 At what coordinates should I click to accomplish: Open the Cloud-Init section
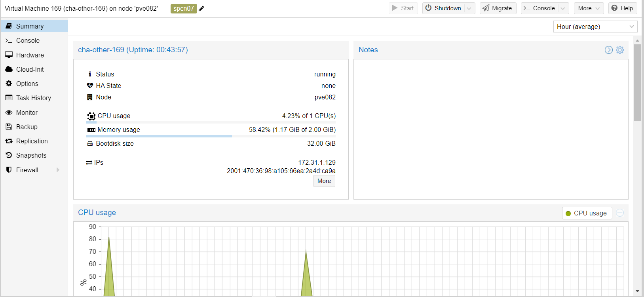tap(34, 69)
